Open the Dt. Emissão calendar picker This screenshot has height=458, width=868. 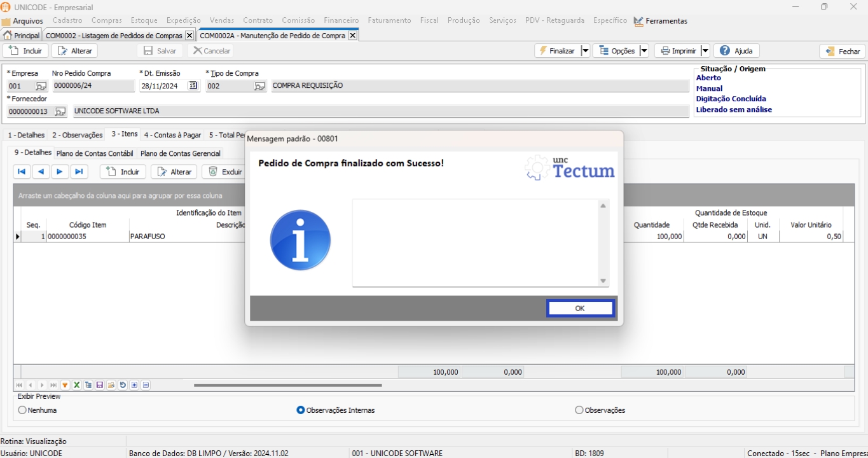coord(193,86)
